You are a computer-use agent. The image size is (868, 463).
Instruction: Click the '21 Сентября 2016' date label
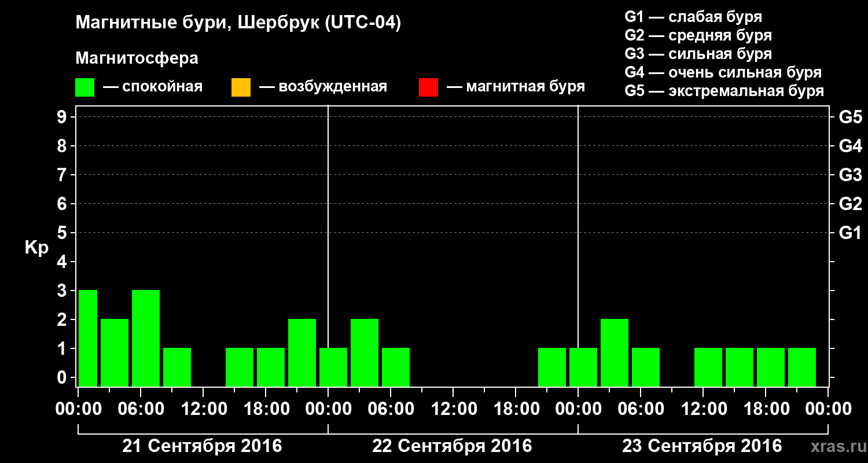(202, 446)
